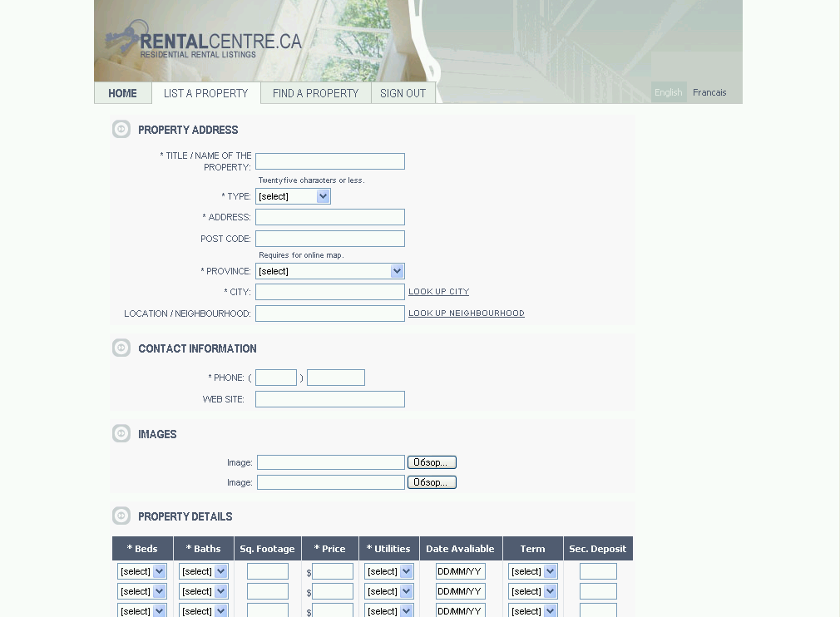Click the first Image path field
Viewport: 840px width, 617px height.
(x=330, y=462)
